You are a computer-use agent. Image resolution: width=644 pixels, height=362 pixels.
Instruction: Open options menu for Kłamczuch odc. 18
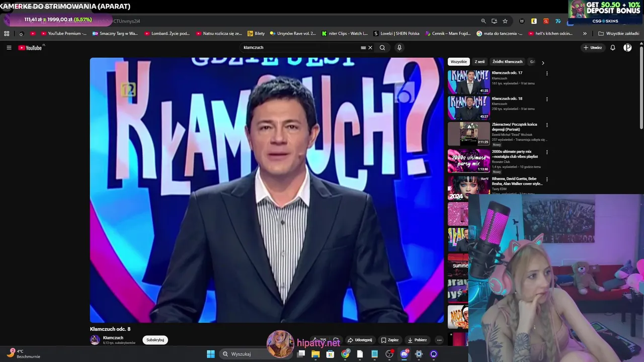pos(547,99)
